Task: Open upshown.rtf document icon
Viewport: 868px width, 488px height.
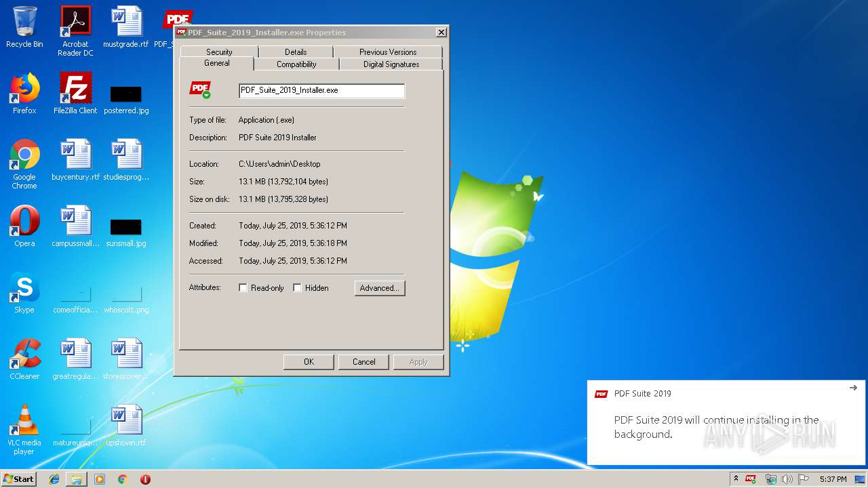Action: click(126, 426)
